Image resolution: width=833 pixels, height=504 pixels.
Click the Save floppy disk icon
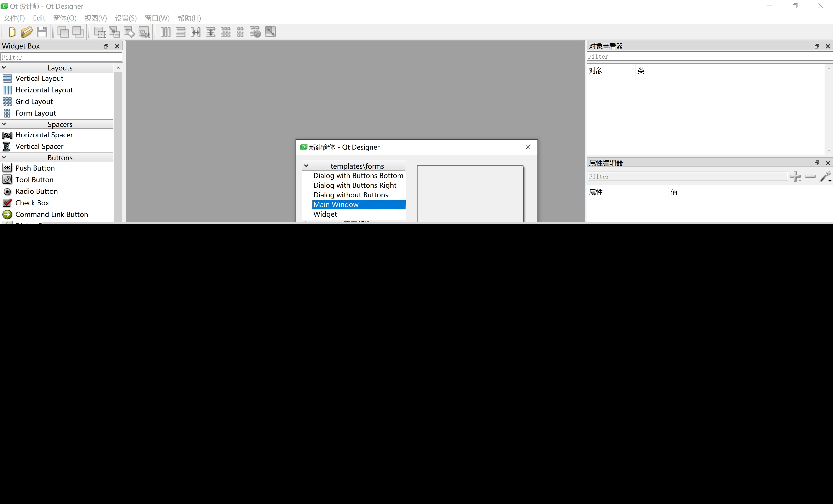point(42,32)
